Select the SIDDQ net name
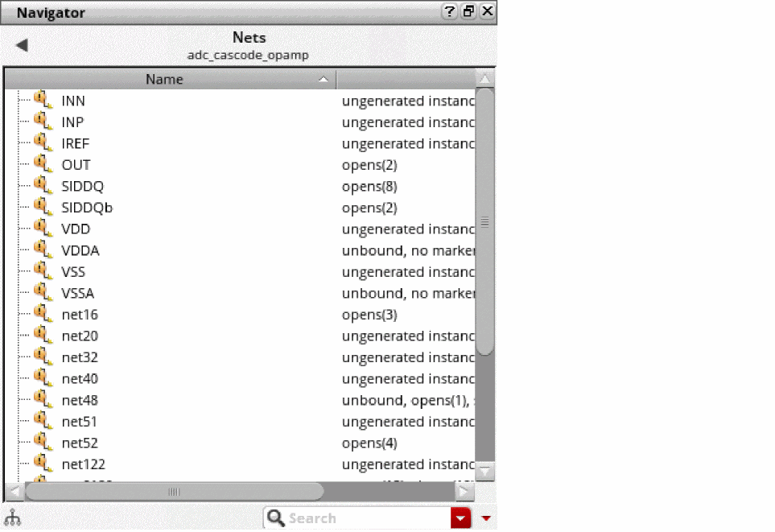The width and height of the screenshot is (775, 532). (x=83, y=187)
